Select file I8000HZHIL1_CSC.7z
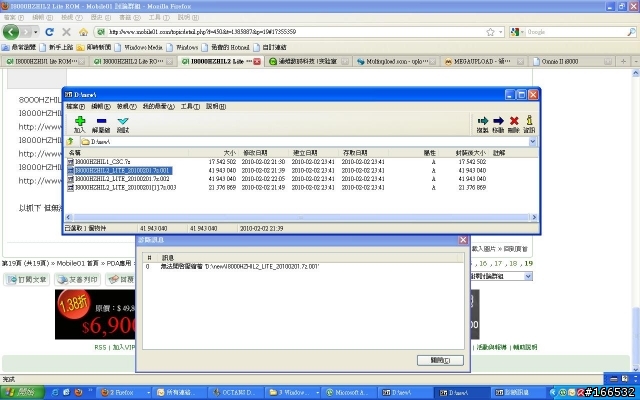 103,162
